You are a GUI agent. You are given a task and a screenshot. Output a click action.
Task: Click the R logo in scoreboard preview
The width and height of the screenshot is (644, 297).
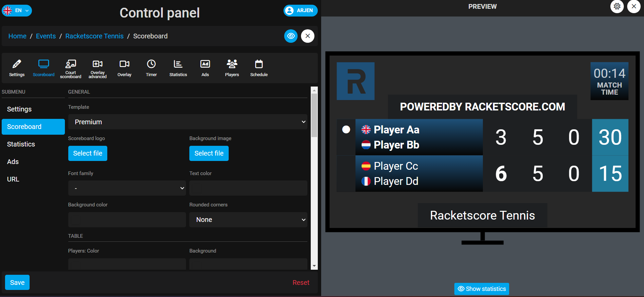point(355,81)
